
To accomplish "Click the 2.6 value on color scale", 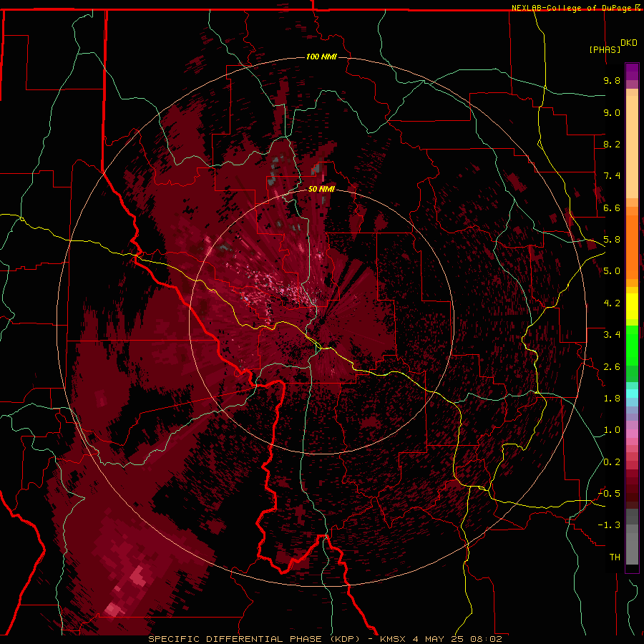I will (612, 367).
